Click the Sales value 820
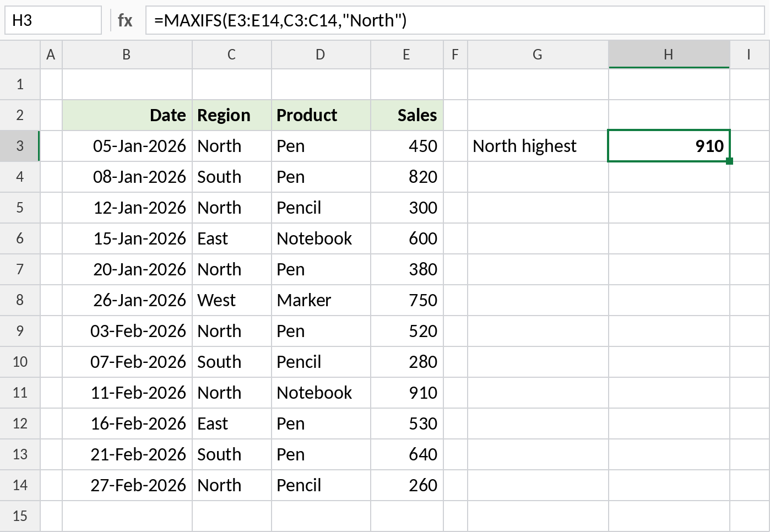The width and height of the screenshot is (770, 532). tap(407, 177)
